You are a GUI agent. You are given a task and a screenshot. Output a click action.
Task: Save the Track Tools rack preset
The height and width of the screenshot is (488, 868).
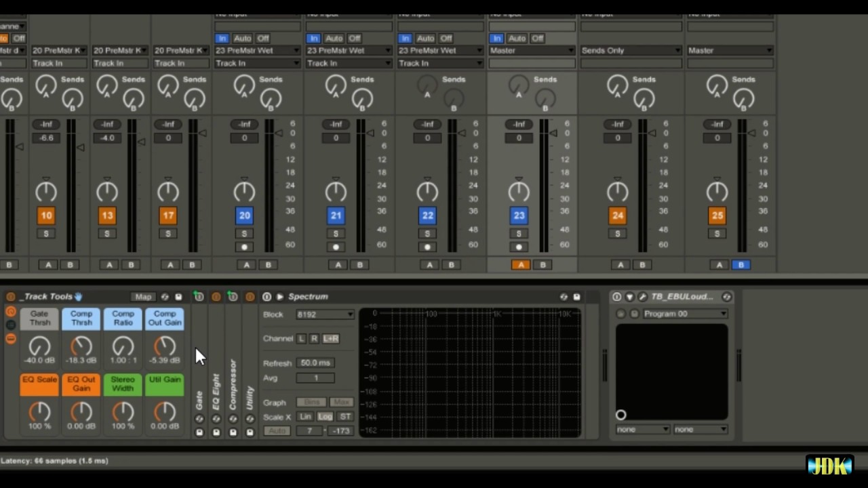[178, 297]
